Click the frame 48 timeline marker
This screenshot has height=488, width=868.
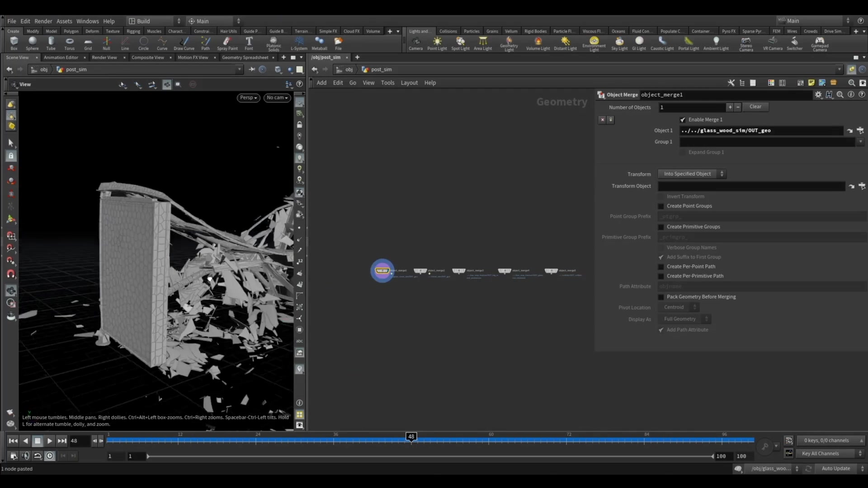411,436
